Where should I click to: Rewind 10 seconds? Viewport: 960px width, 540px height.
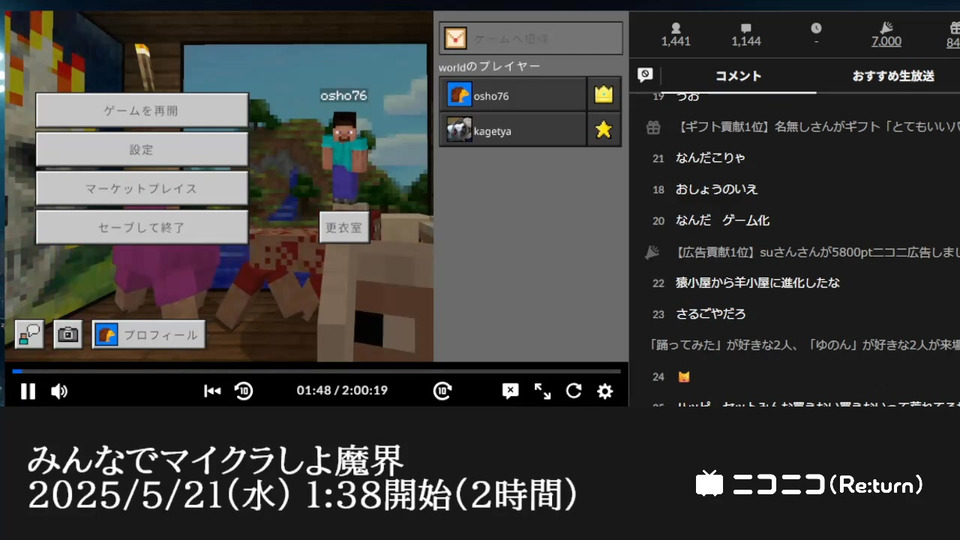point(244,391)
